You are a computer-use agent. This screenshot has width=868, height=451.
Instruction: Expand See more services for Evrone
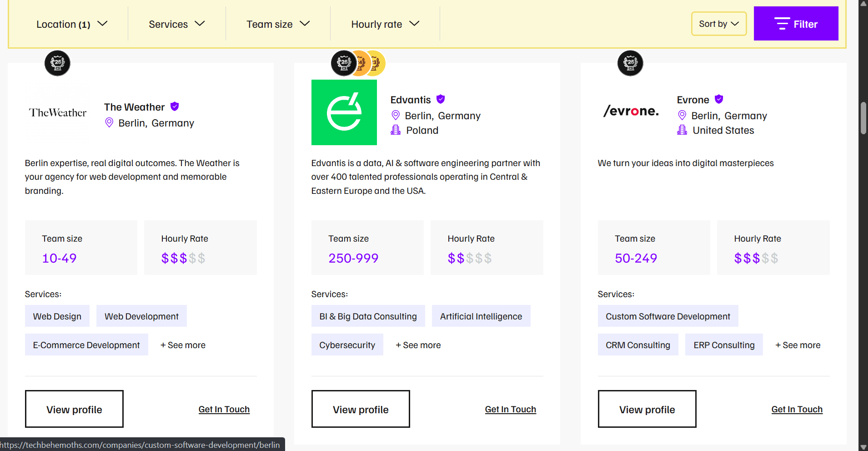[798, 345]
